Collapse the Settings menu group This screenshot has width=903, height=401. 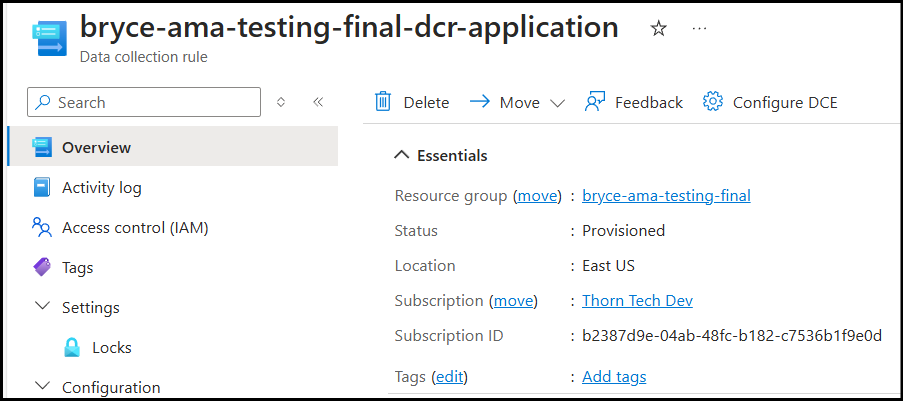point(42,307)
